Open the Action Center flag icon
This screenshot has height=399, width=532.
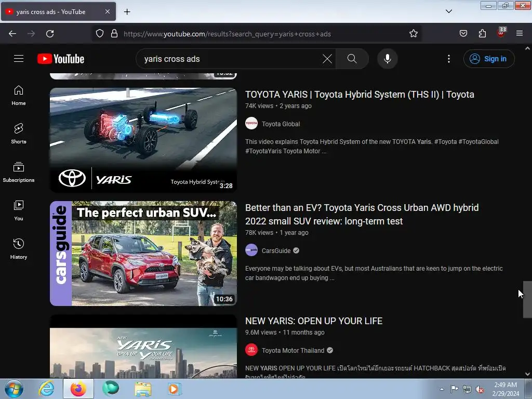[454, 389]
